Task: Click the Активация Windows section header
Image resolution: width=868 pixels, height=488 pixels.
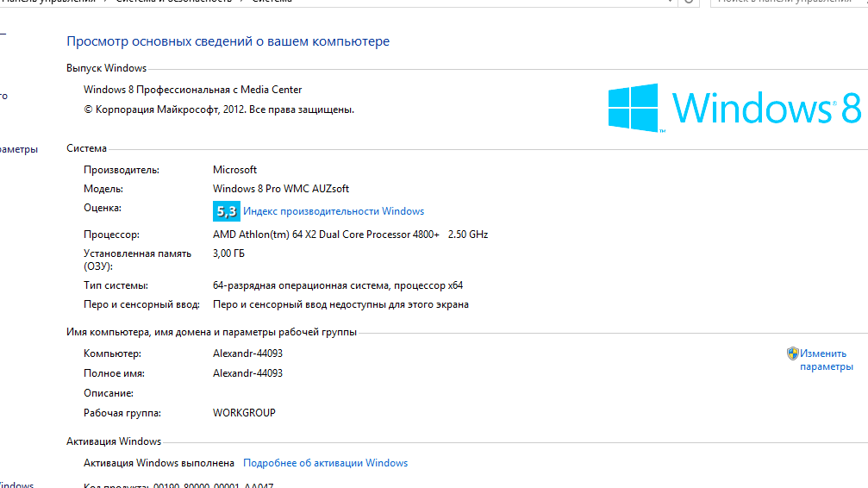Action: (x=114, y=441)
